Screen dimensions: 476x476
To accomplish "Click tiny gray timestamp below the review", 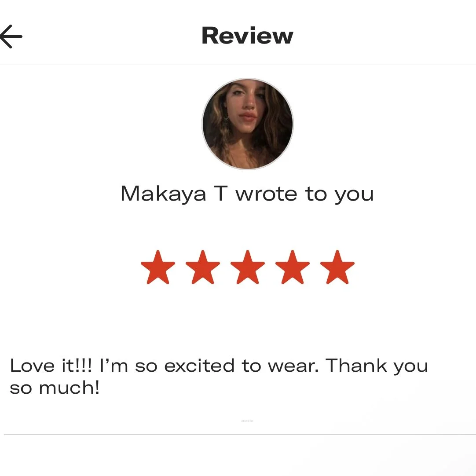I will point(247,421).
